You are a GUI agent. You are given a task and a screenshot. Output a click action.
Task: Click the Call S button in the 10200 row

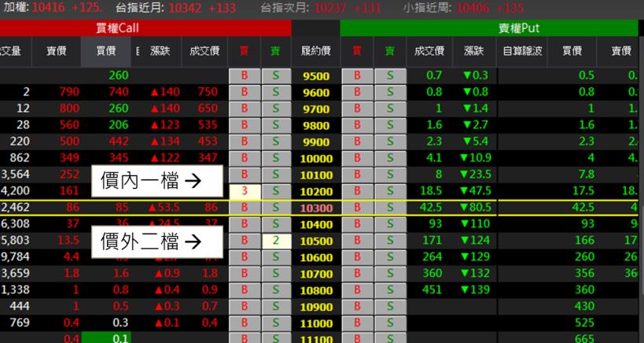coord(276,191)
